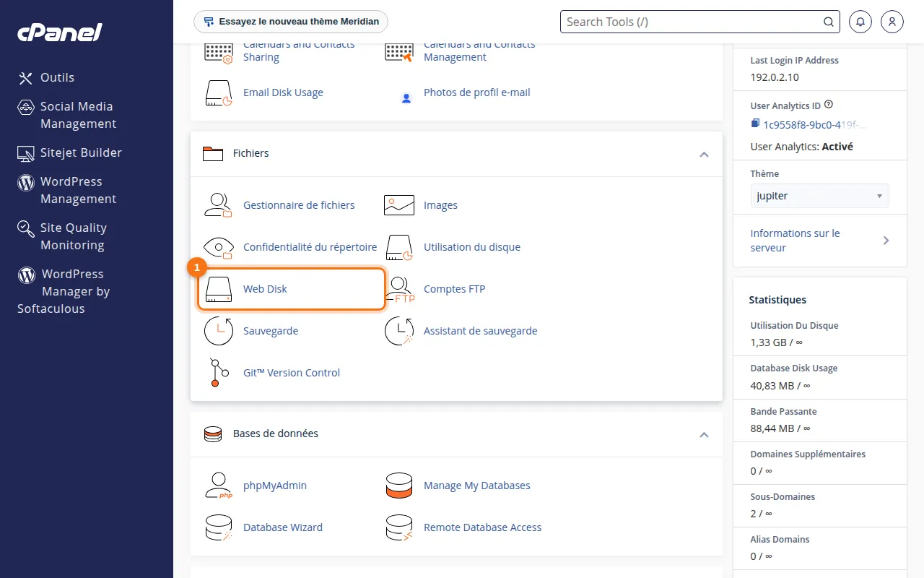The height and width of the screenshot is (578, 924).
Task: Open the Sauvegarde clock icon
Action: tap(218, 331)
